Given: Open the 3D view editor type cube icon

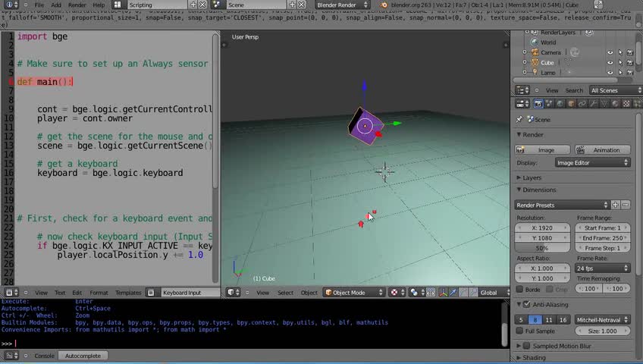Looking at the screenshot, I should tap(233, 292).
